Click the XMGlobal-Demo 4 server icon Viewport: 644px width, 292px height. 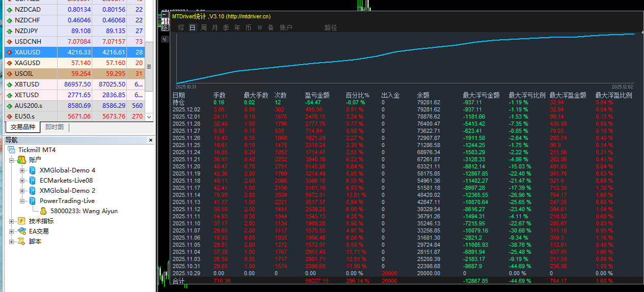[x=32, y=170]
